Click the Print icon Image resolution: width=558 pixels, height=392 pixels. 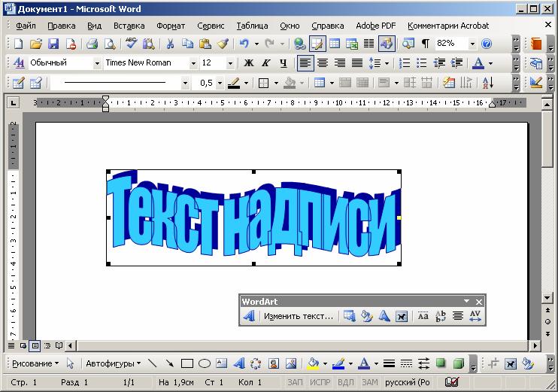[x=92, y=44]
